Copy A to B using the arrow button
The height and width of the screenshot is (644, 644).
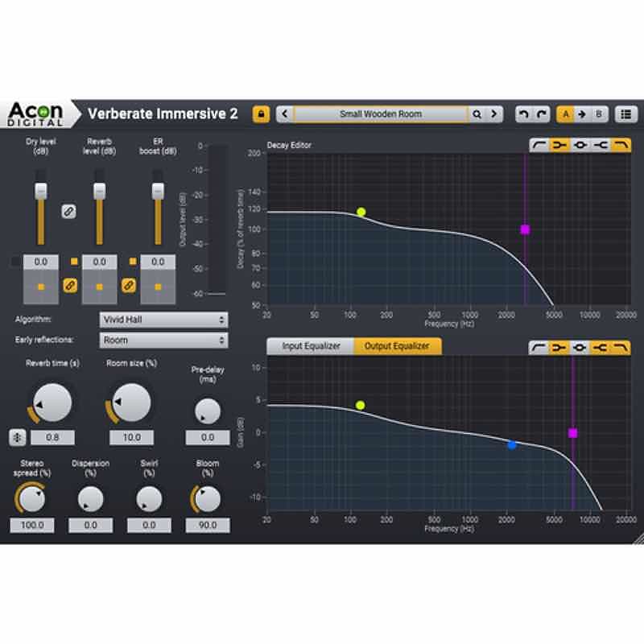coord(581,113)
